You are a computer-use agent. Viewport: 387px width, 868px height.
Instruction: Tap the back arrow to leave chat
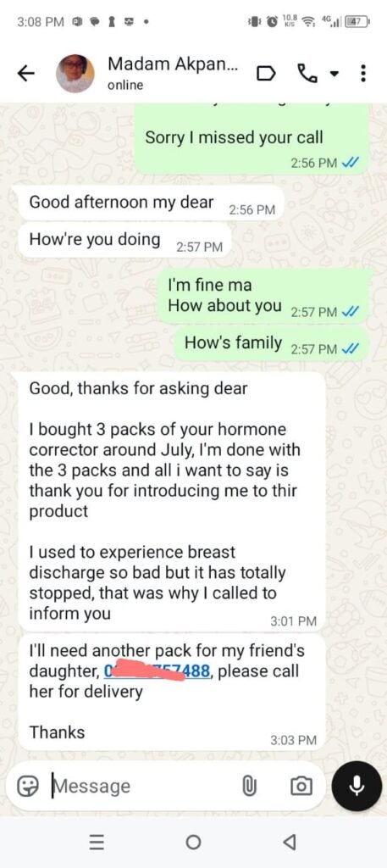pos(26,73)
